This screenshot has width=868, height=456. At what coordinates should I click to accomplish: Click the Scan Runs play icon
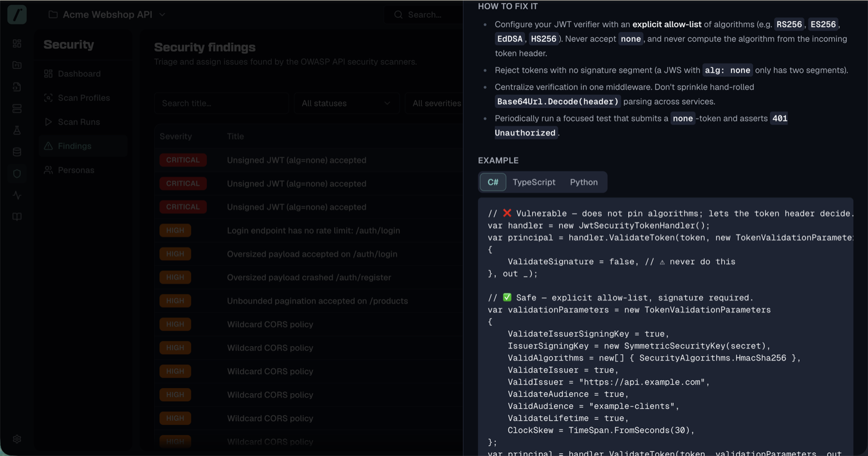48,122
